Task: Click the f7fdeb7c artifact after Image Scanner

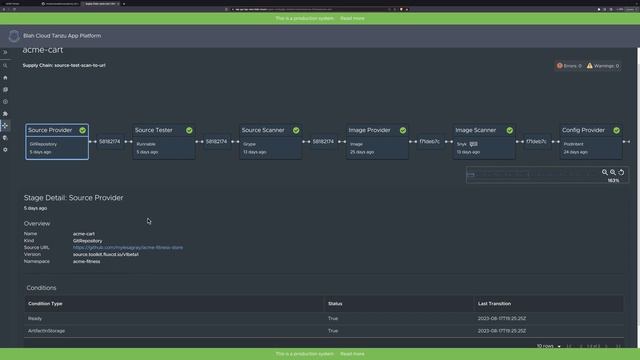Action: [x=536, y=142]
